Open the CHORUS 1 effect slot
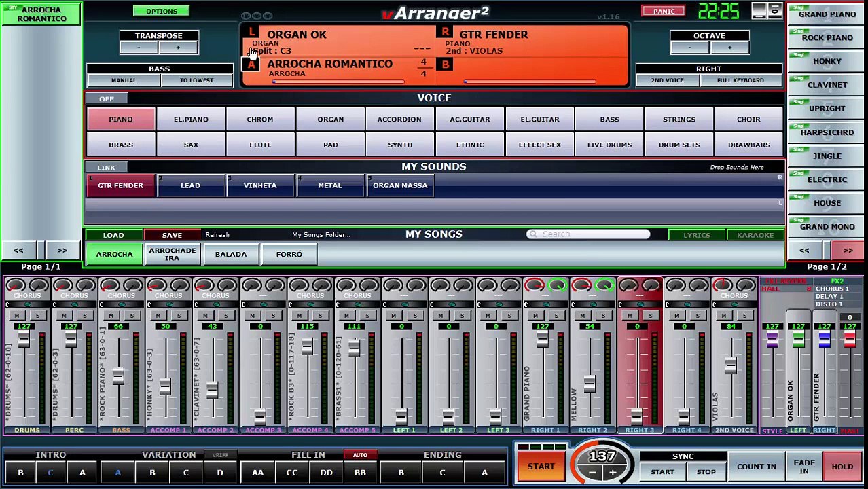Viewport: 868px width, 489px height. tap(832, 289)
